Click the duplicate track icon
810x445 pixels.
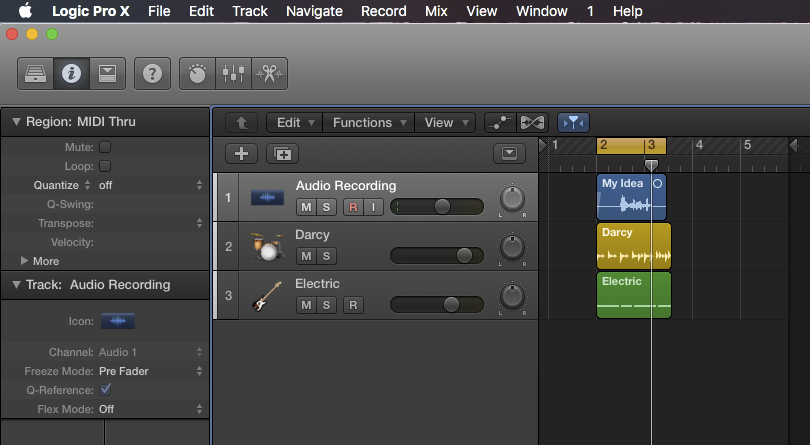pos(282,153)
